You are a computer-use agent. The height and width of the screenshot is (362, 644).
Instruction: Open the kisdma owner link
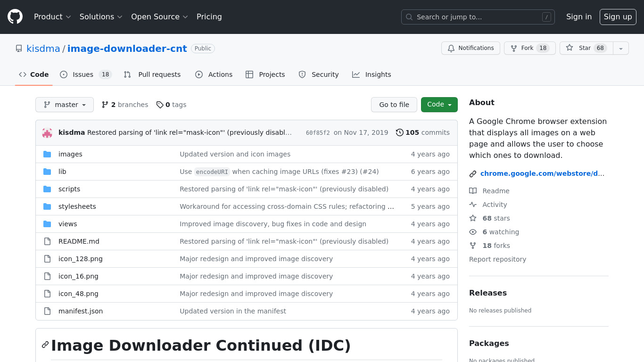click(x=43, y=49)
